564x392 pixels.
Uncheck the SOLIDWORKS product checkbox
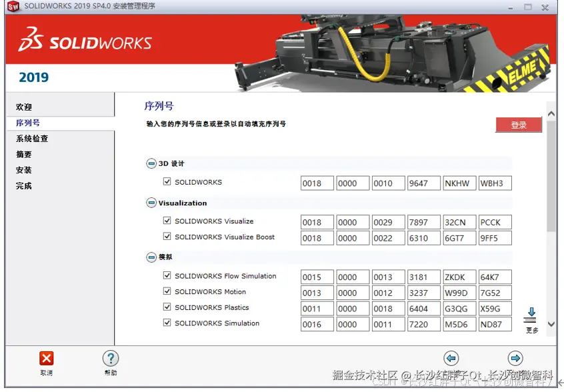[167, 181]
